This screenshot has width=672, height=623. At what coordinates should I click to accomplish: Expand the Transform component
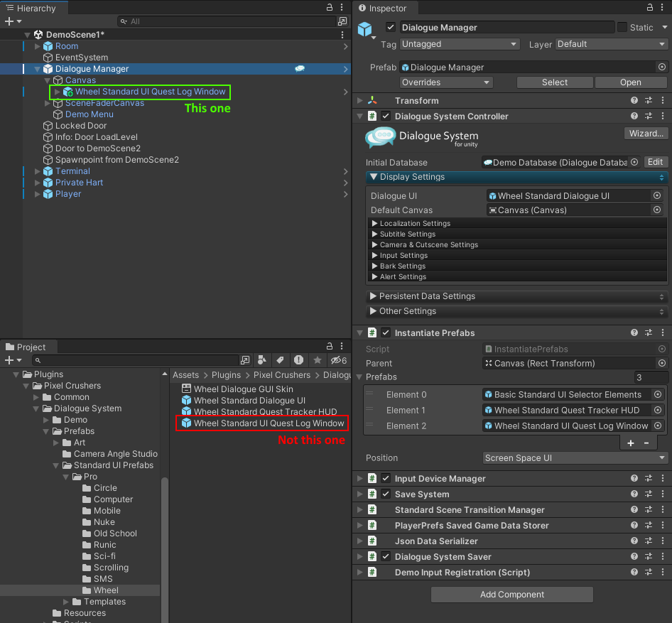(x=359, y=100)
